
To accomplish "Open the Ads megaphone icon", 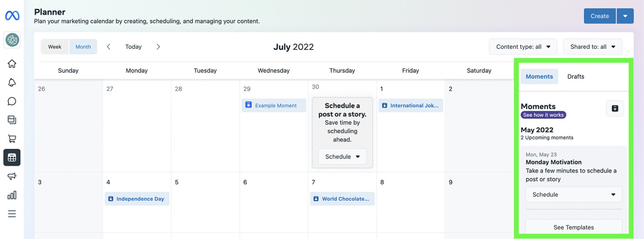I will (x=12, y=176).
